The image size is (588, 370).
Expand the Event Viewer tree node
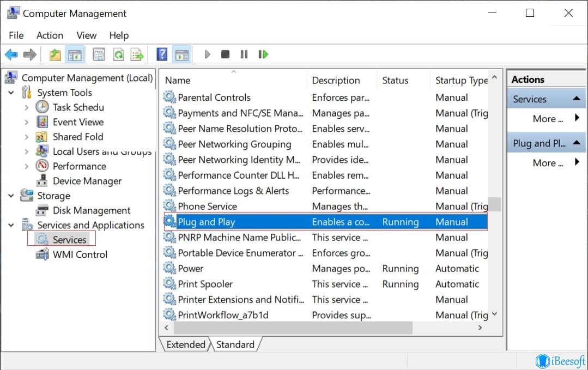click(26, 122)
